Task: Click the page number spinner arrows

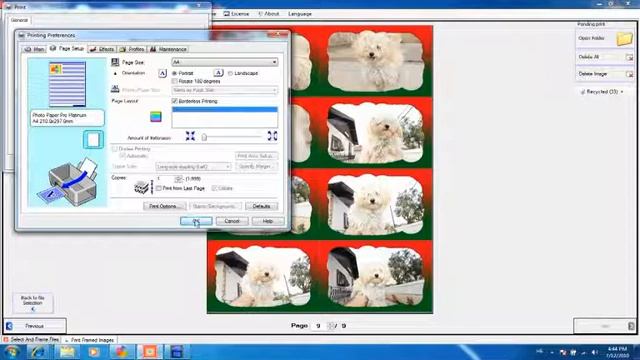Action: tap(330, 326)
